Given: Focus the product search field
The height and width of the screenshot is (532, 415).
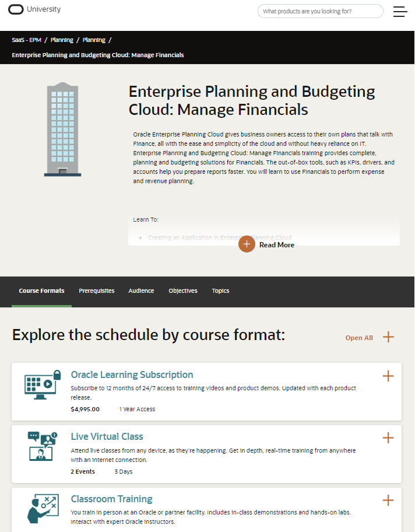Looking at the screenshot, I should point(320,11).
